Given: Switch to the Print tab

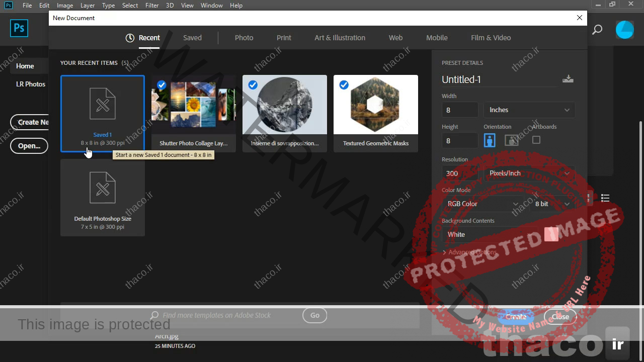Looking at the screenshot, I should 284,38.
